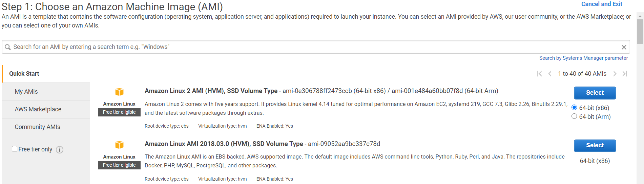Open Free tier only info icon
This screenshot has height=184, width=644.
(x=60, y=150)
